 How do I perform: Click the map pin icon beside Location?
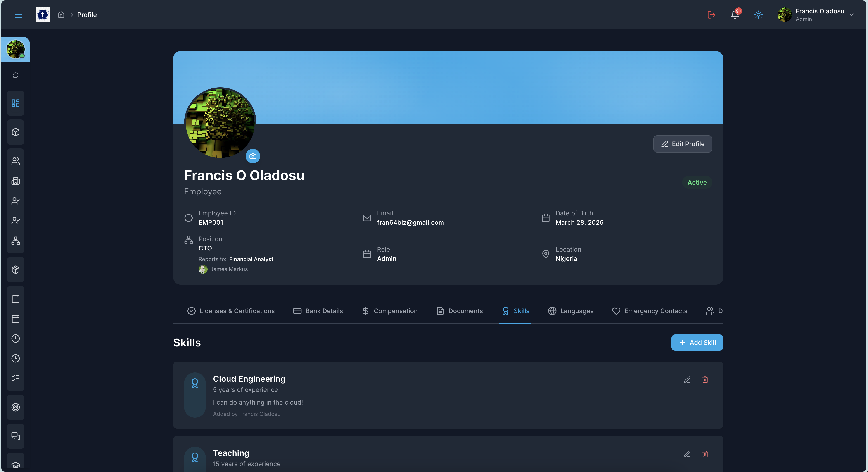(x=545, y=254)
